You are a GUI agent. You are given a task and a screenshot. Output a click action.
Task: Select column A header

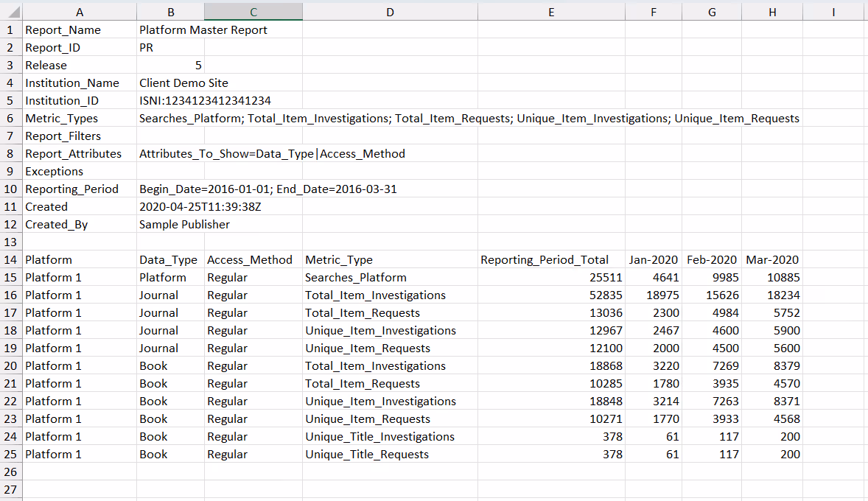[x=79, y=12]
